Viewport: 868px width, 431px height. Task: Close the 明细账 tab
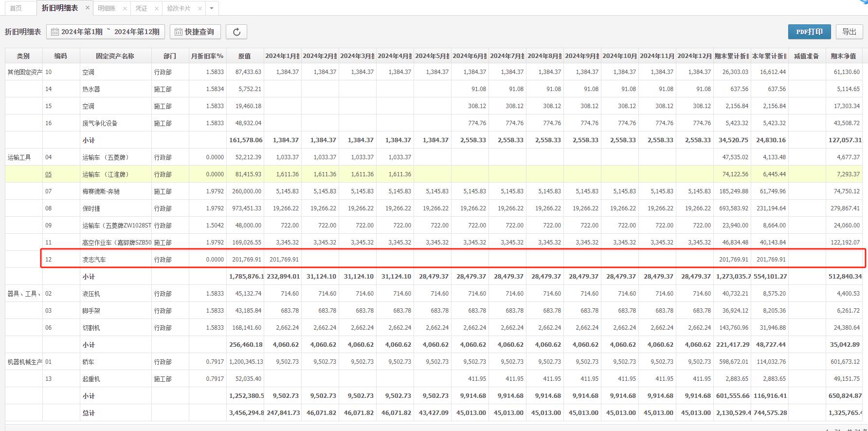click(125, 8)
